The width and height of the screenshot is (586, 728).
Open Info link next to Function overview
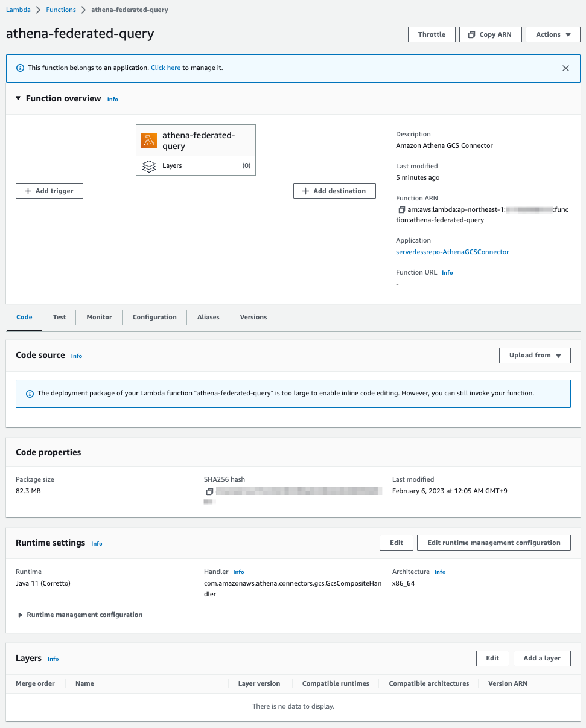(113, 99)
